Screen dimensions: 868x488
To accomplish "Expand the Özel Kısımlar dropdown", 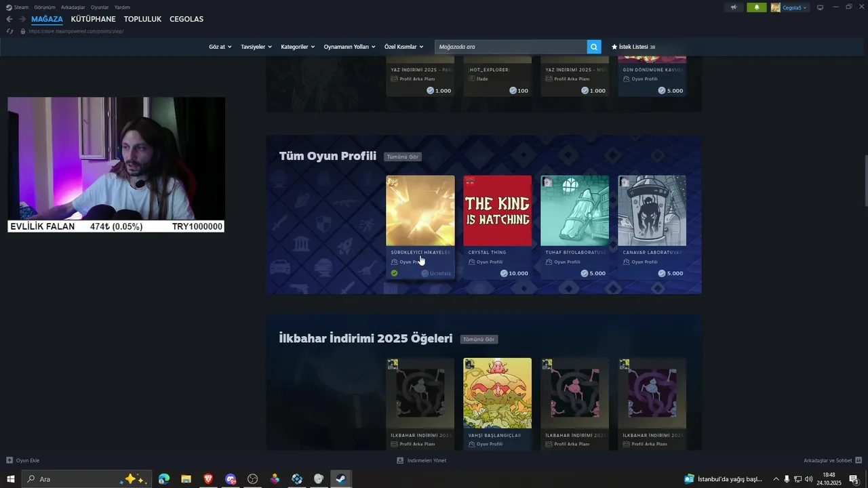I will [x=404, y=47].
